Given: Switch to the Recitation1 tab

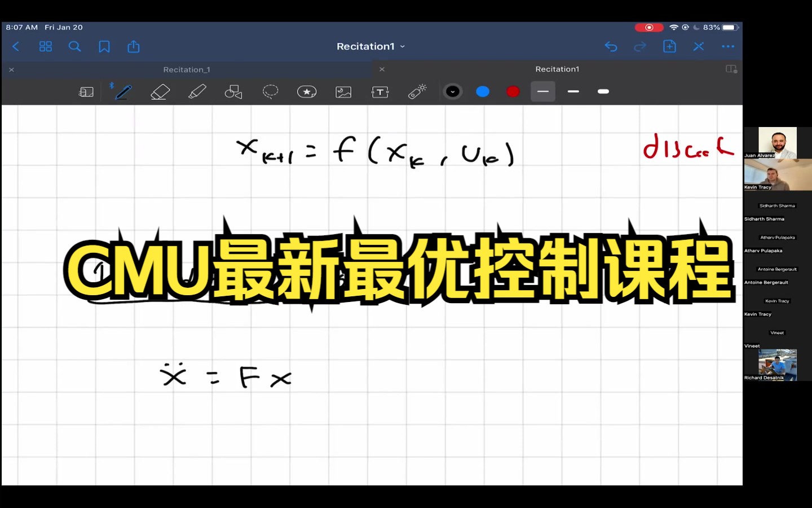Looking at the screenshot, I should coord(557,69).
